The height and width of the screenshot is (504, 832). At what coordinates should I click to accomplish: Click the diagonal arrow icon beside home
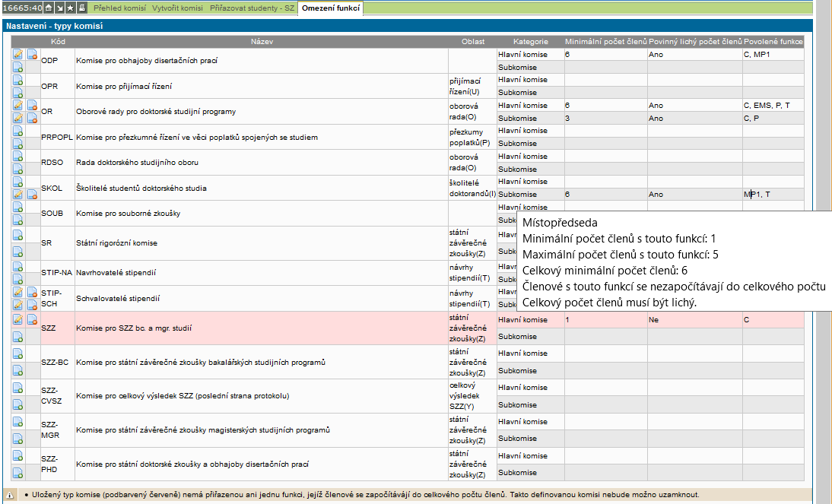pyautogui.click(x=59, y=8)
